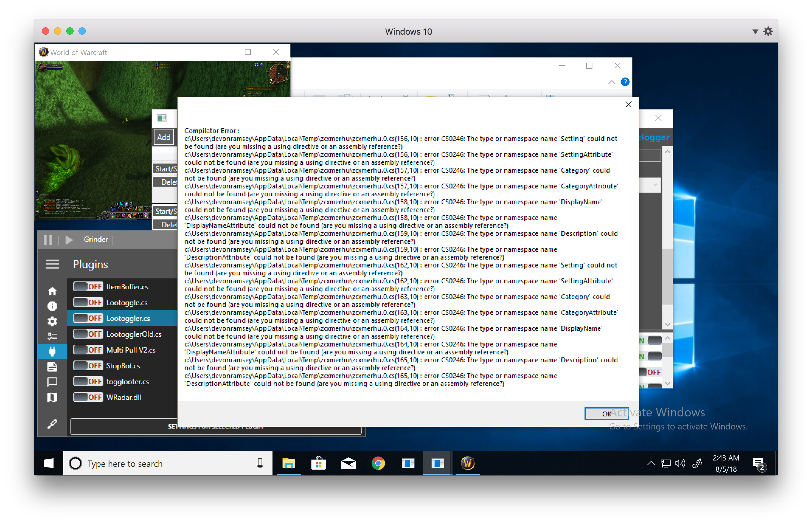
Task: Enable the Lootoggler.cs plugin switch
Action: coord(88,319)
